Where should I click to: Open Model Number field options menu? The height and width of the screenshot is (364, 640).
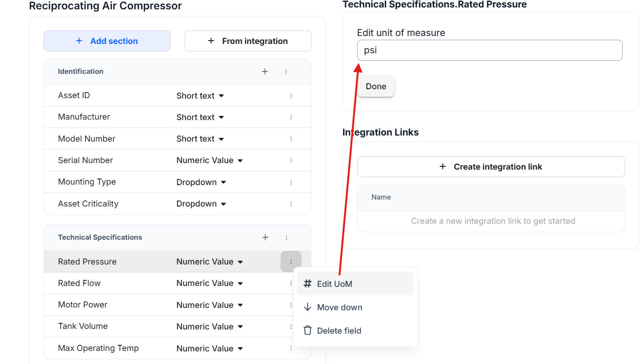(291, 139)
